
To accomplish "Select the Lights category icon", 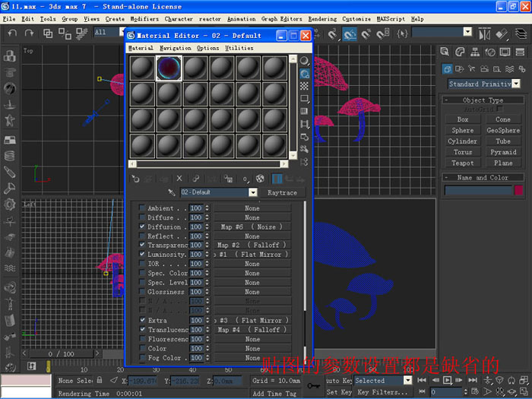I will pos(472,69).
